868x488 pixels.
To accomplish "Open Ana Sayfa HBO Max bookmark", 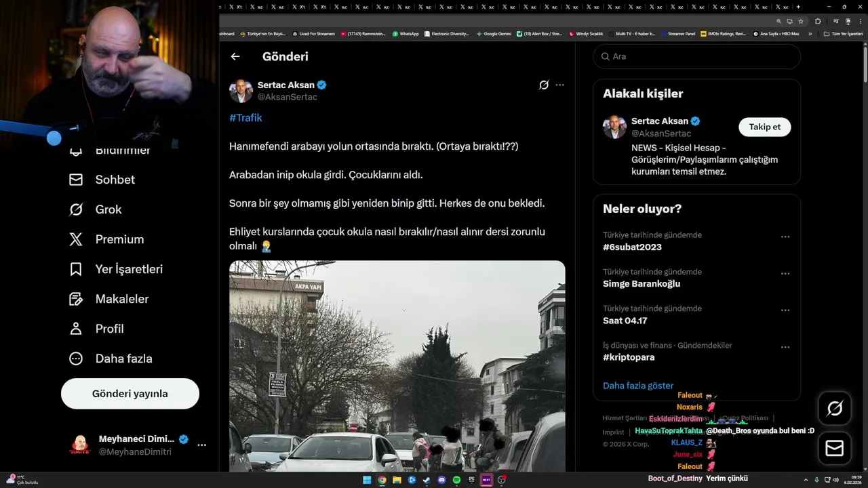I will pyautogui.click(x=776, y=33).
